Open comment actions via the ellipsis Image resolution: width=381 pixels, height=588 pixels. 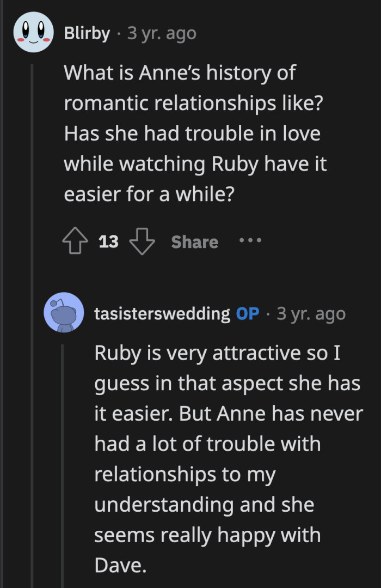tap(250, 241)
